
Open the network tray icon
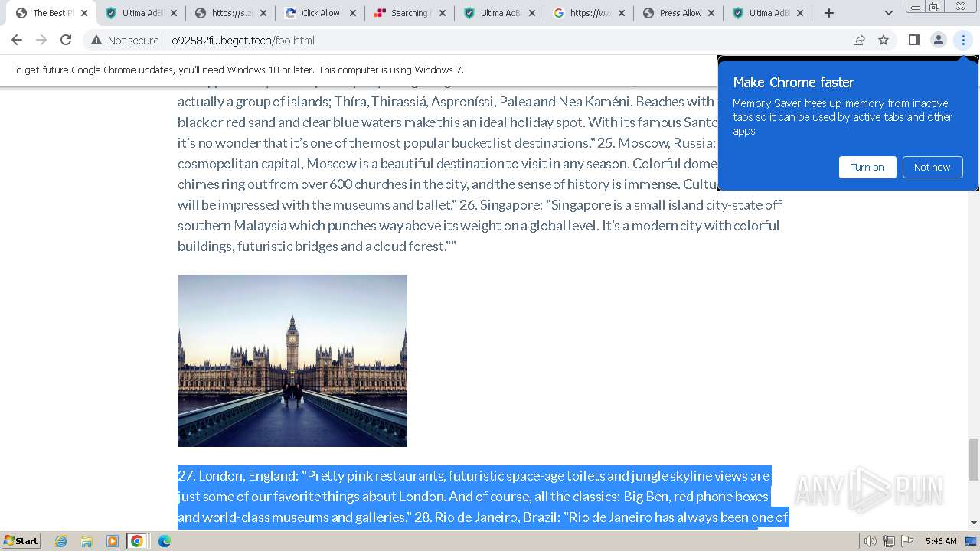click(889, 541)
